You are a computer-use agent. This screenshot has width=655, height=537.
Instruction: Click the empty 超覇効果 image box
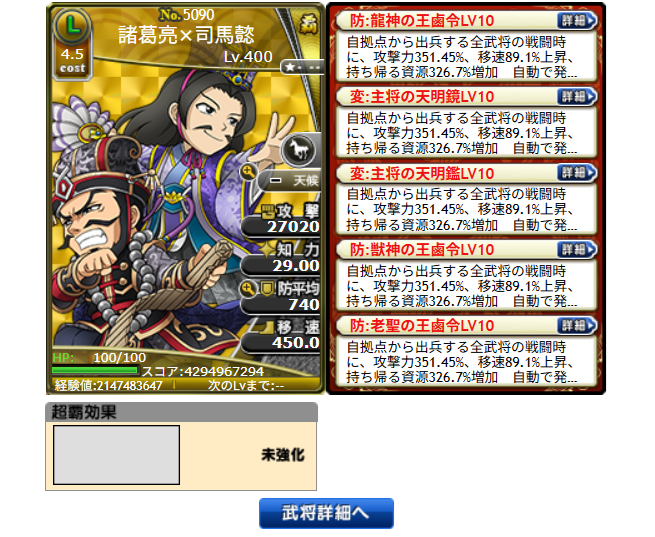tap(117, 455)
